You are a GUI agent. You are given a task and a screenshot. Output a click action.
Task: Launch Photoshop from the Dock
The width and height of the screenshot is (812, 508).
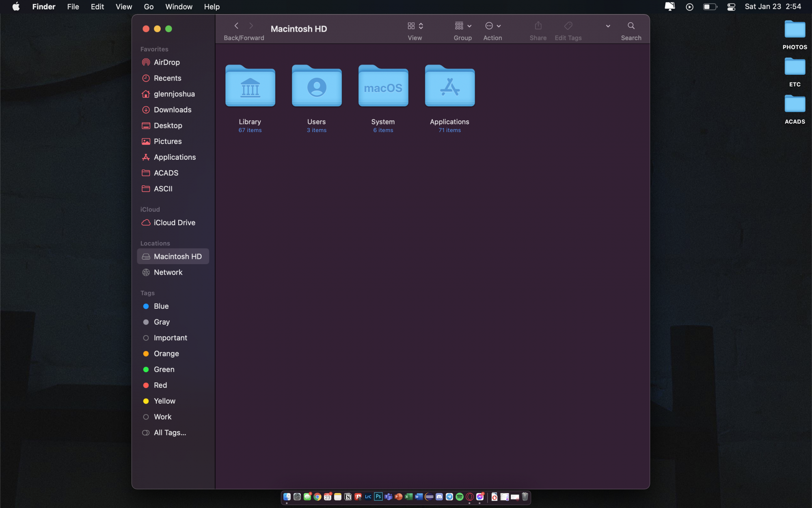click(378, 497)
